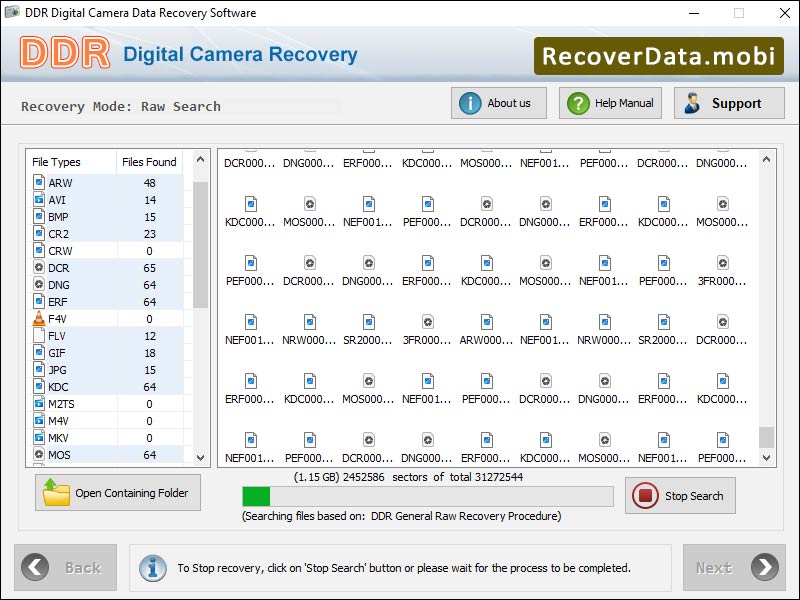
Task: Click the DCR file type icon
Action: click(x=39, y=267)
